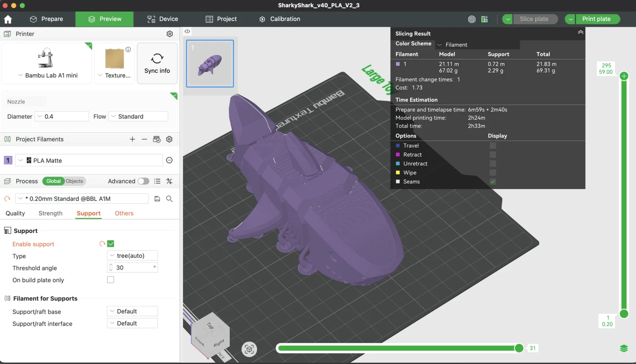The height and width of the screenshot is (364, 636).
Task: Switch Process scope to Objects
Action: coord(75,181)
